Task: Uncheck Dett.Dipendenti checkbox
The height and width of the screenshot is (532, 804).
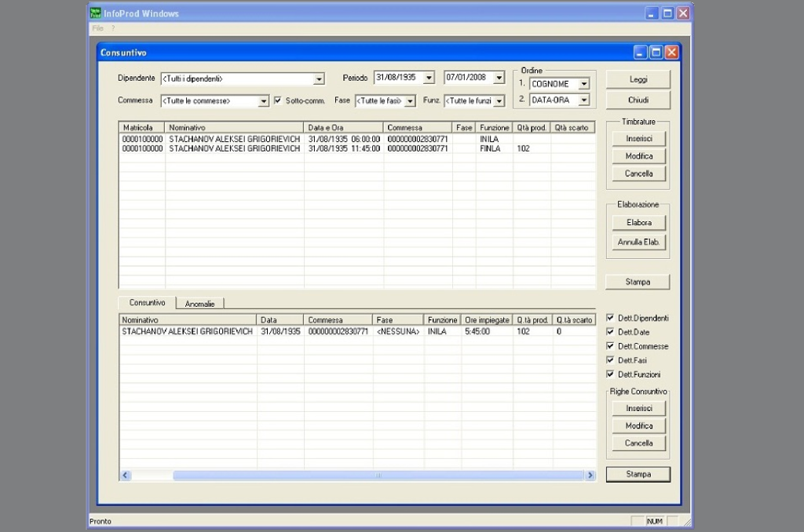Action: click(610, 318)
